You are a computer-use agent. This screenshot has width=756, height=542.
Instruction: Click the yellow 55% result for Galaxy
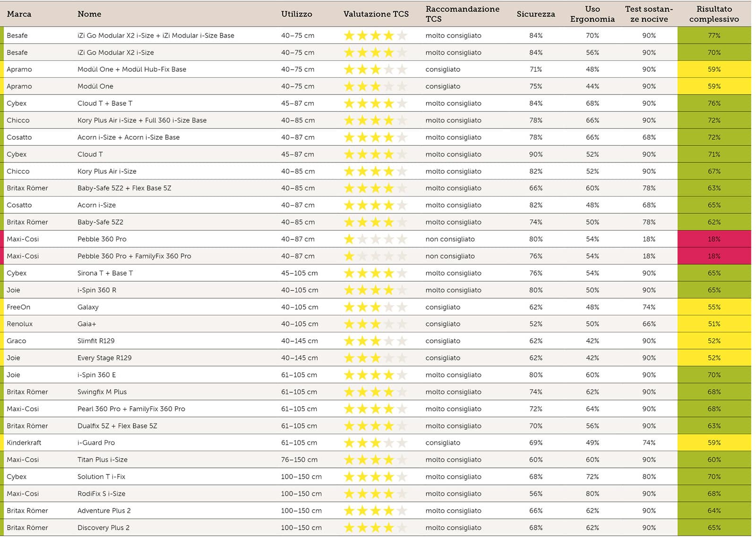714,307
